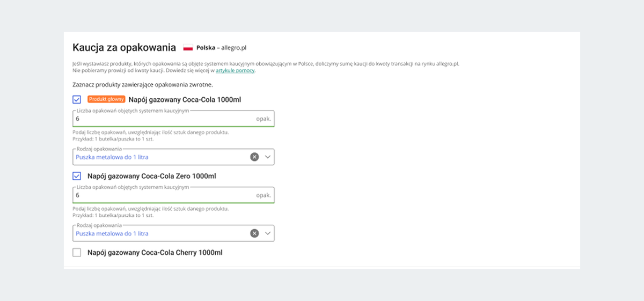Click 'opak.' unit suffix in first count field
This screenshot has width=644, height=301.
pos(264,119)
